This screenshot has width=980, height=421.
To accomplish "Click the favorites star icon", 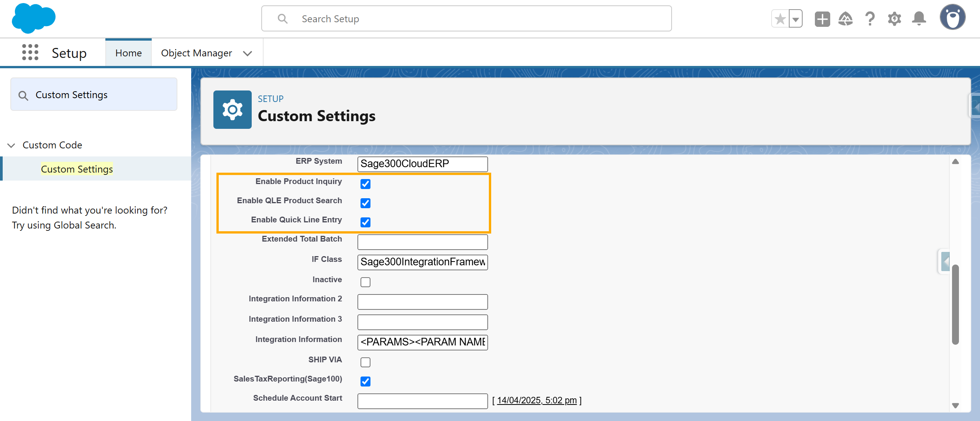I will (780, 19).
